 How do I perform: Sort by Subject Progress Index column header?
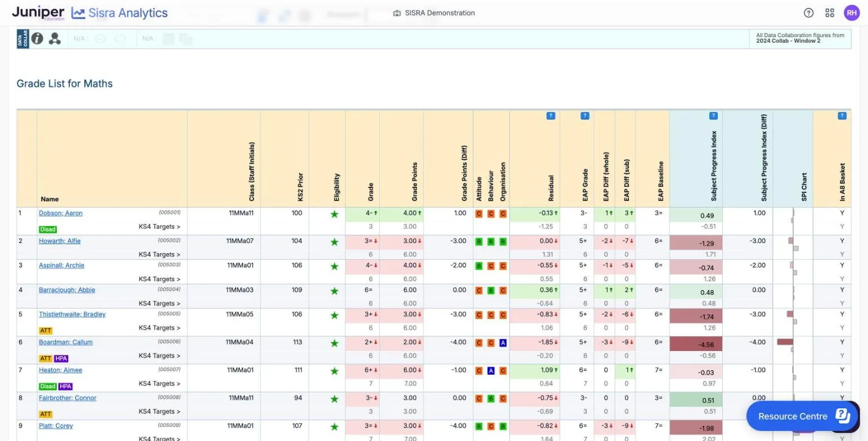[x=714, y=166]
